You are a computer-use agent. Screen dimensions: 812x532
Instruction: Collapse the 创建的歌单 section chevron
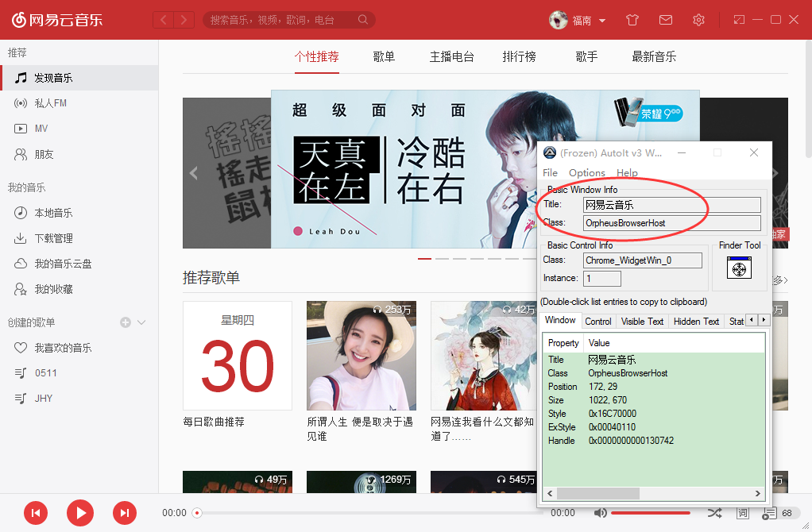141,322
